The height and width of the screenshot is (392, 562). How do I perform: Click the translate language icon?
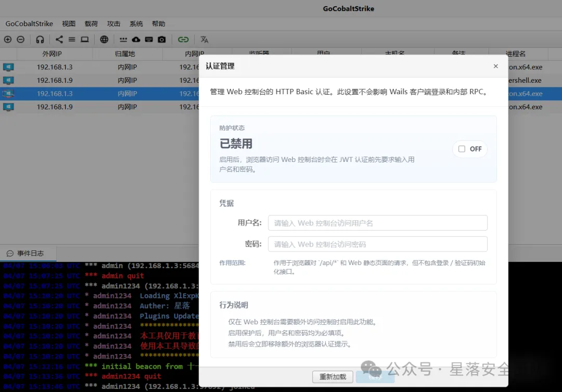(x=205, y=40)
